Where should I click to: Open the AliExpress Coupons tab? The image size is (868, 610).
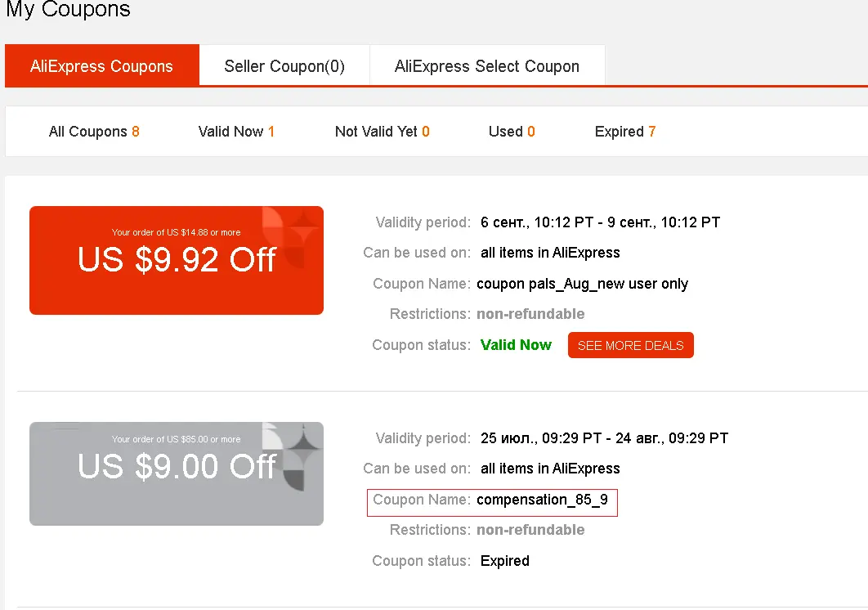pos(102,65)
